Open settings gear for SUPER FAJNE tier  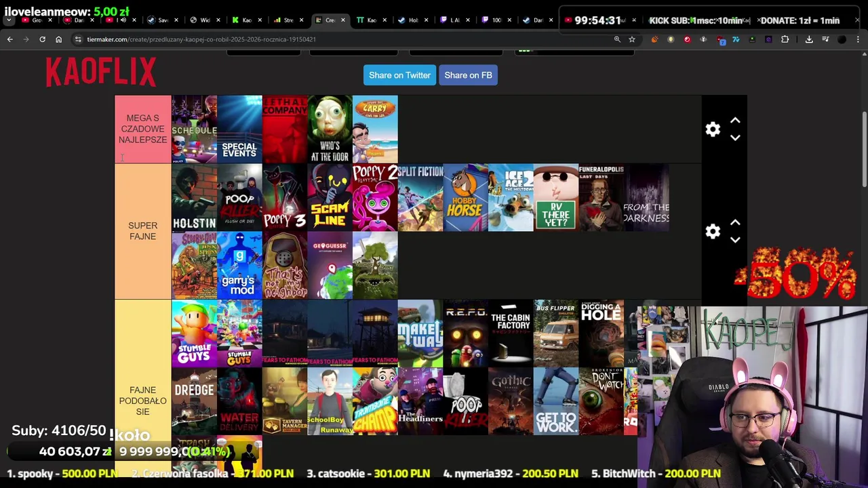click(x=713, y=232)
